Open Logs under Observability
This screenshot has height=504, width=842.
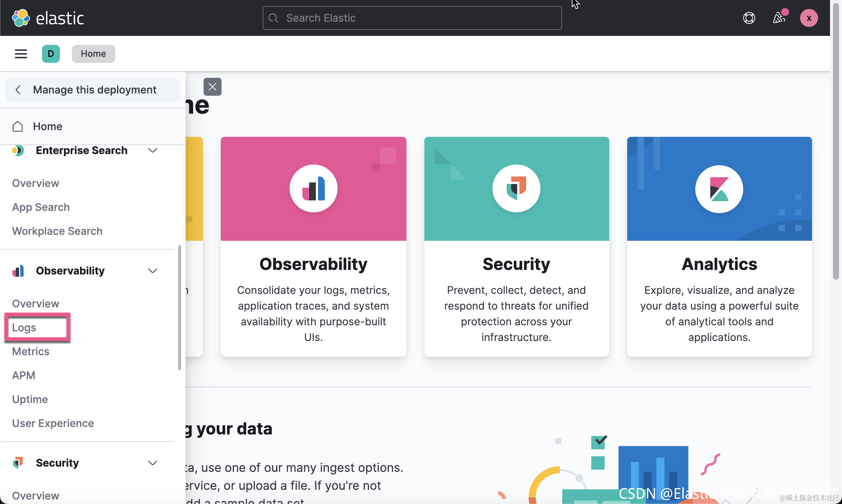click(x=24, y=328)
